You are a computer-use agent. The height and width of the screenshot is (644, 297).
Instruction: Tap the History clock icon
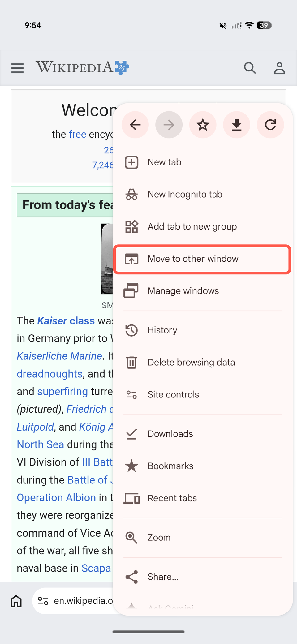pyautogui.click(x=131, y=330)
